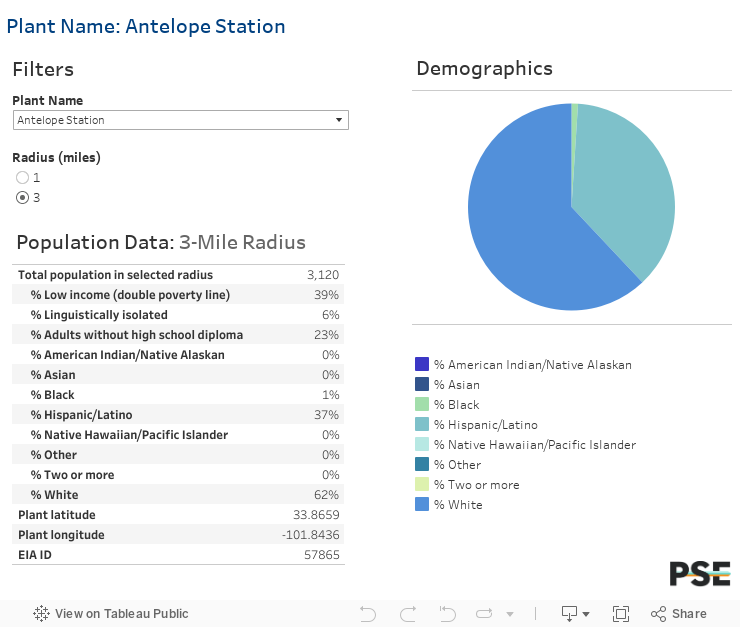740x627 pixels.
Task: Click '% Adults without high school diploma'
Action: pyautogui.click(x=137, y=335)
